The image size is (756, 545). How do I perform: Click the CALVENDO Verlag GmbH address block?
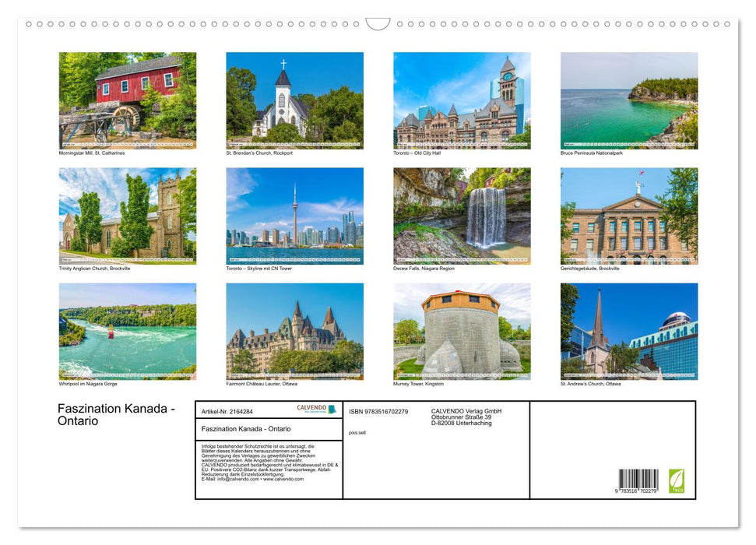point(465,416)
